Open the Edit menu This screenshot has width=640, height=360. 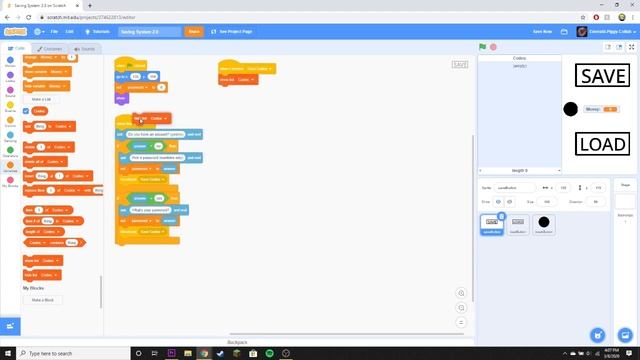(x=69, y=31)
